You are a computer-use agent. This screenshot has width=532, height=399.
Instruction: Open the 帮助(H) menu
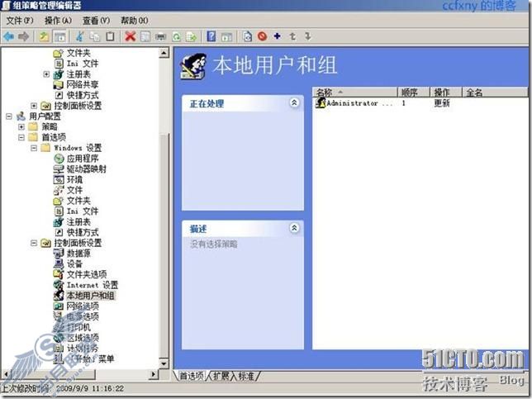(x=135, y=21)
